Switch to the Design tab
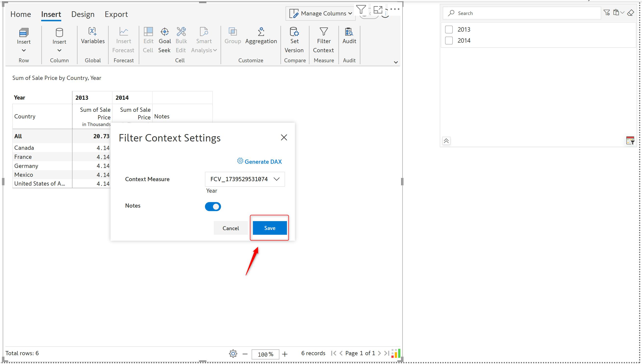 (83, 14)
